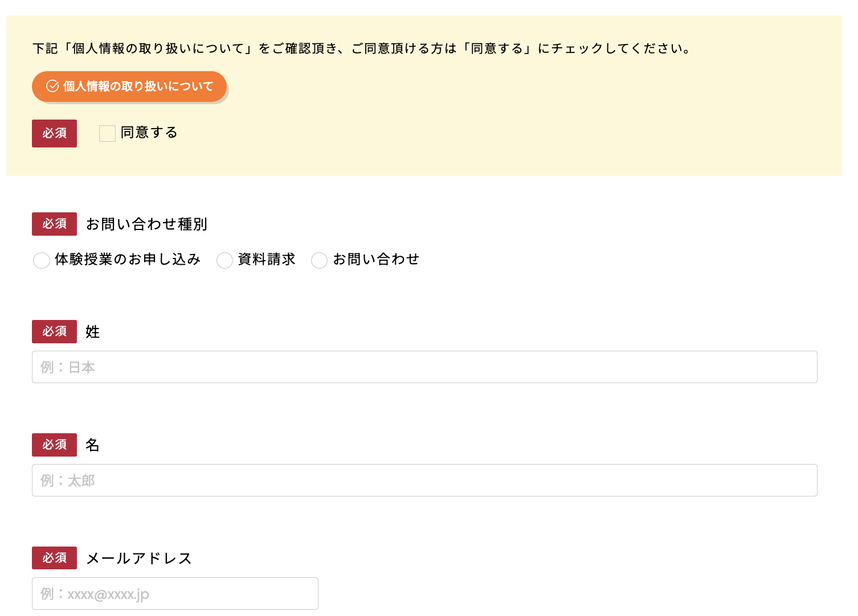The image size is (858, 616).
Task: Click the instruction text starting with 下記
Action: (361, 49)
